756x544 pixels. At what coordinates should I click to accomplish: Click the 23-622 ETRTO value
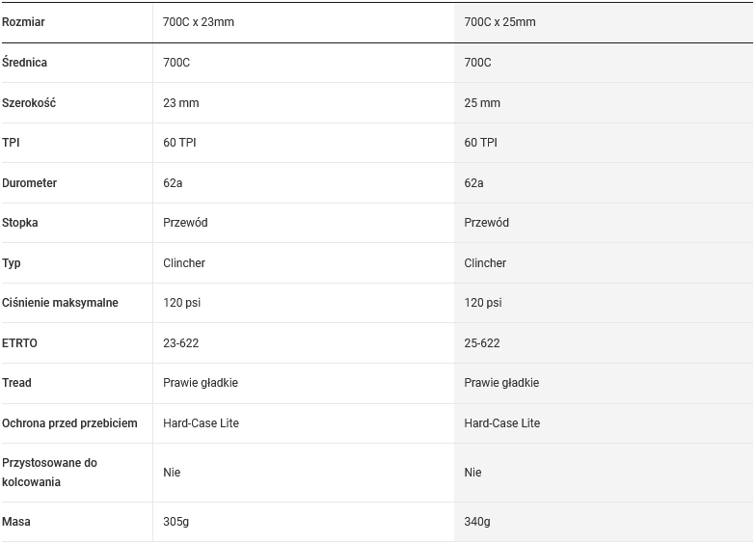[x=181, y=343]
